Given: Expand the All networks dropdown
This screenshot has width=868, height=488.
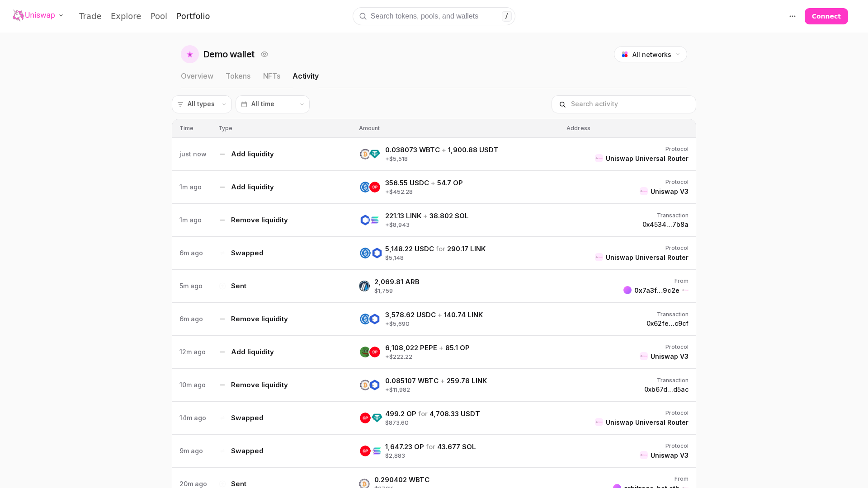Looking at the screenshot, I should (x=650, y=54).
